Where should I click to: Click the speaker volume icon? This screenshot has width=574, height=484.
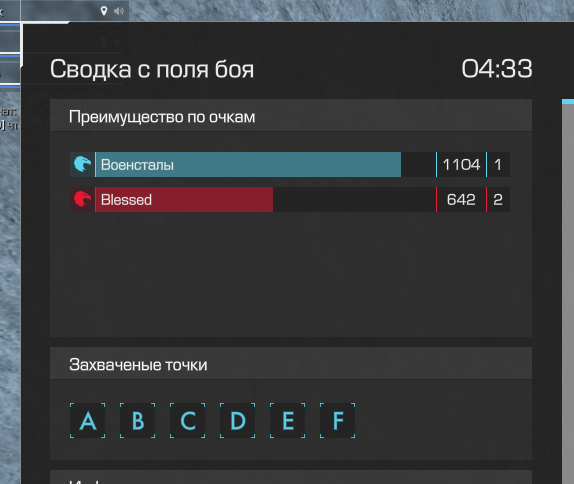coord(119,11)
